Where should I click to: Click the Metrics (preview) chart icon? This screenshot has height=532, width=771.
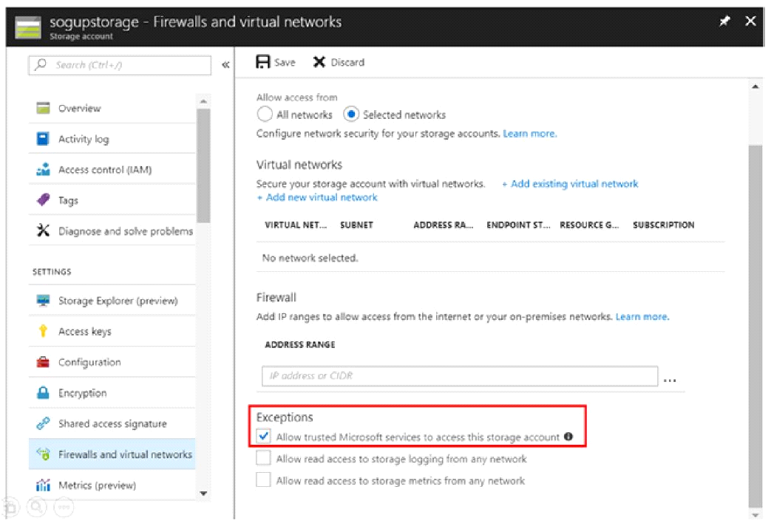pyautogui.click(x=44, y=485)
